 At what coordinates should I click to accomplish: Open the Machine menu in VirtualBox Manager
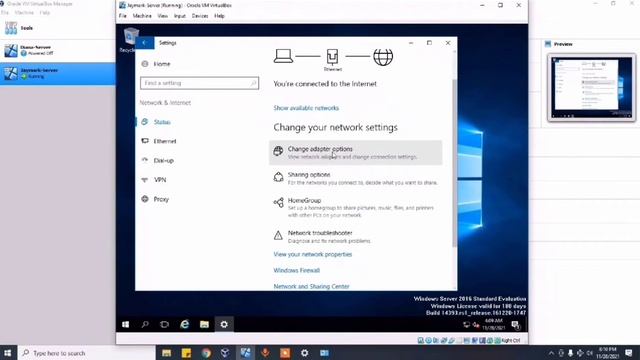(24, 13)
